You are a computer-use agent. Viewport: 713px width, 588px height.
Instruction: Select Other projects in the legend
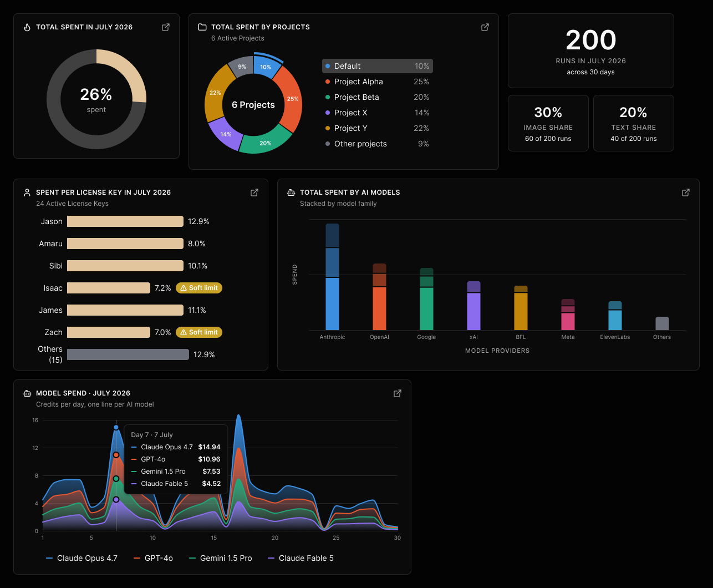click(x=378, y=144)
